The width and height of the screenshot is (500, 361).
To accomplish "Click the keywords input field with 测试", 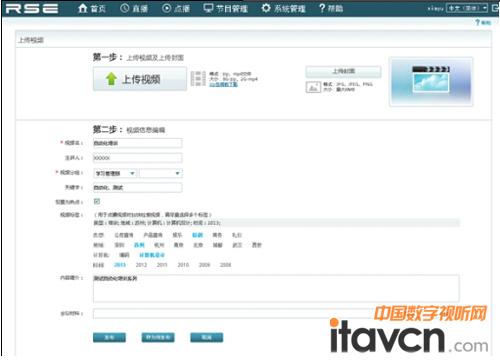I will point(138,188).
